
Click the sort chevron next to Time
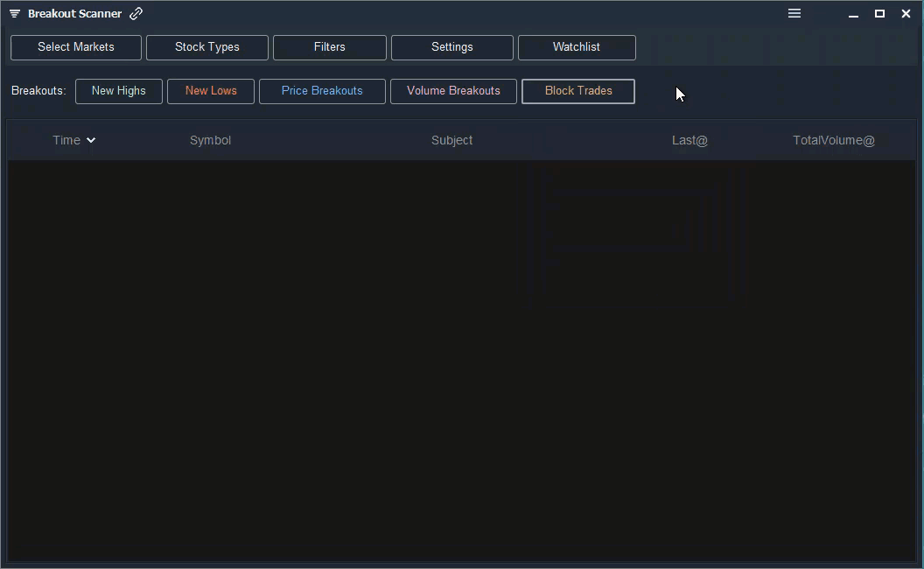pyautogui.click(x=90, y=140)
